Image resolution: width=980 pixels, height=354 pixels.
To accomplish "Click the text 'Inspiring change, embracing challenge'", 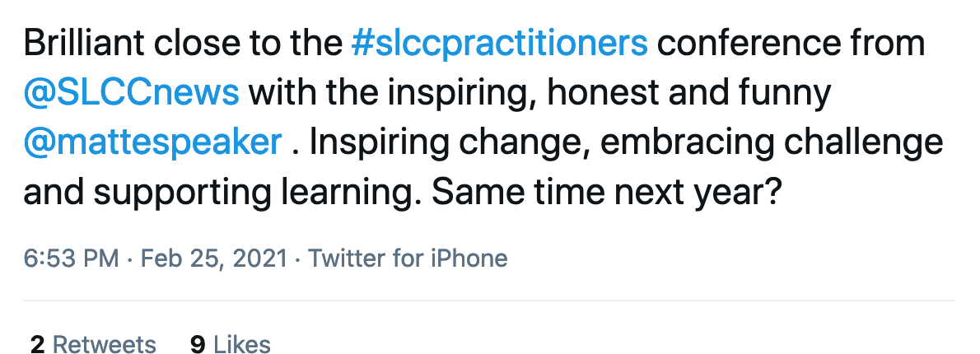I will (626, 143).
